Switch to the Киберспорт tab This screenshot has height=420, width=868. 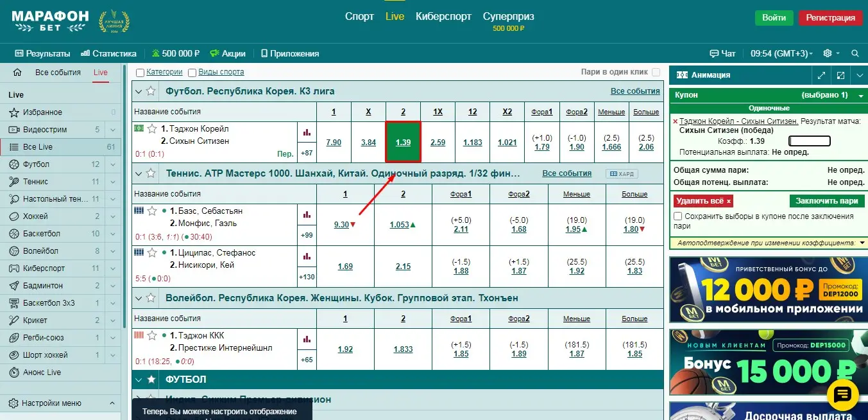tap(443, 17)
